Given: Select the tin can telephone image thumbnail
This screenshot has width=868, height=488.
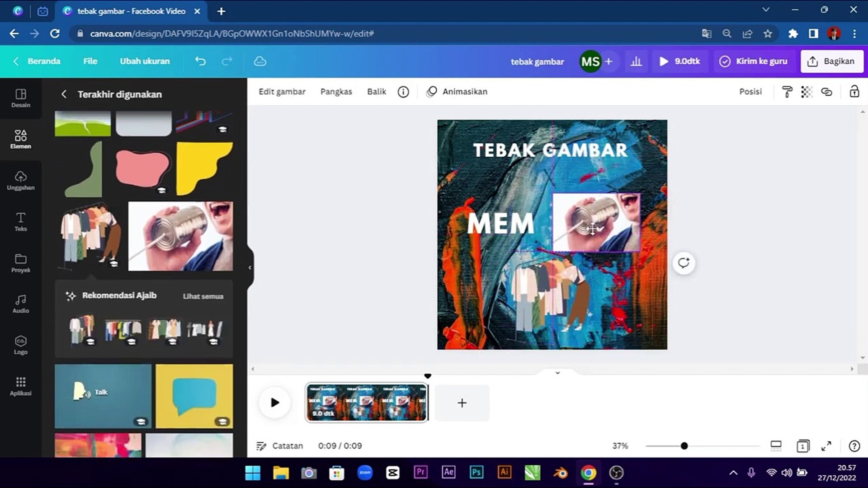Looking at the screenshot, I should coord(180,235).
